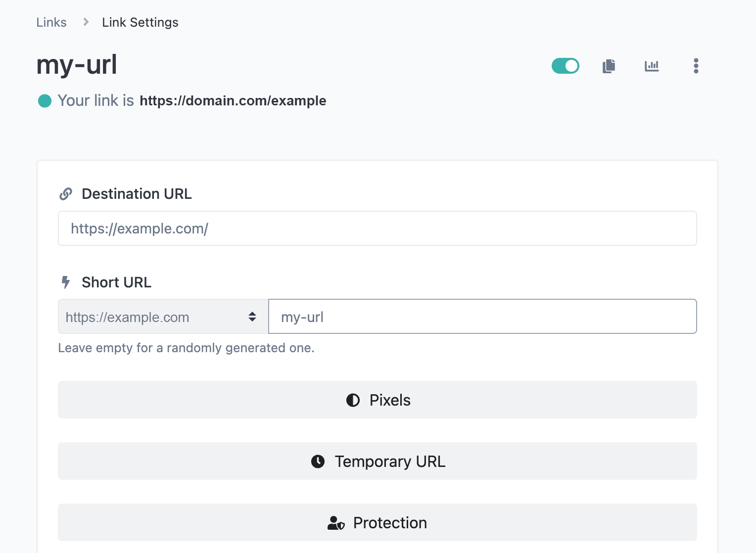Click the duplicate link copy icon
The width and height of the screenshot is (756, 553).
click(609, 66)
